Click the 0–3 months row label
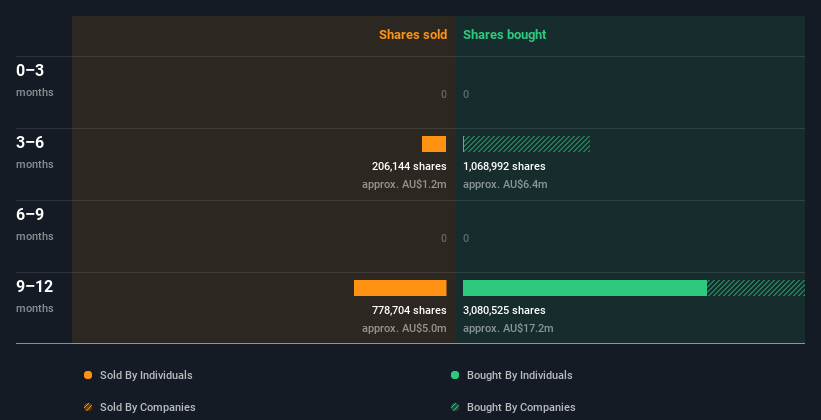Image resolution: width=821 pixels, height=420 pixels. 35,80
